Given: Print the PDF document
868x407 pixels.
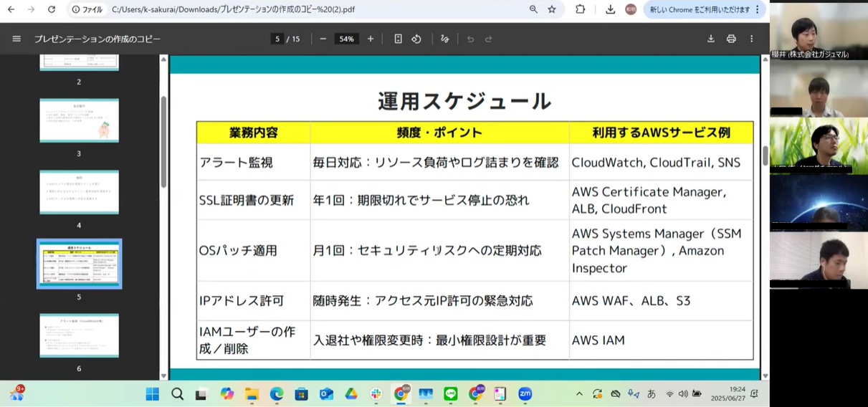Looking at the screenshot, I should click(x=731, y=39).
